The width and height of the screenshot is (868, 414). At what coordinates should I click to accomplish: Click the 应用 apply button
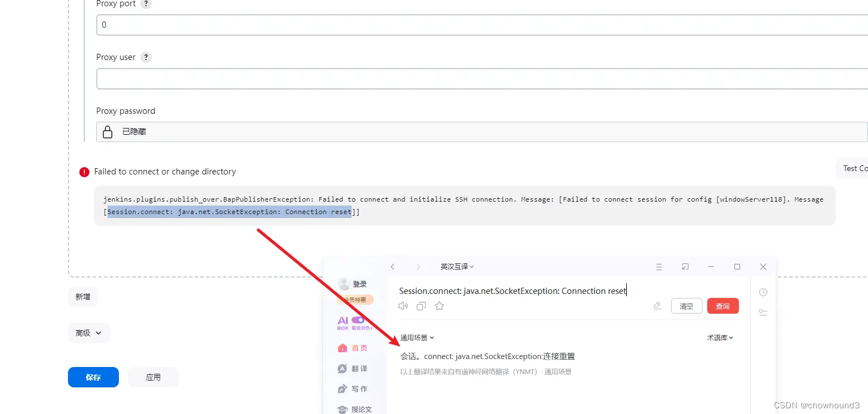[153, 377]
